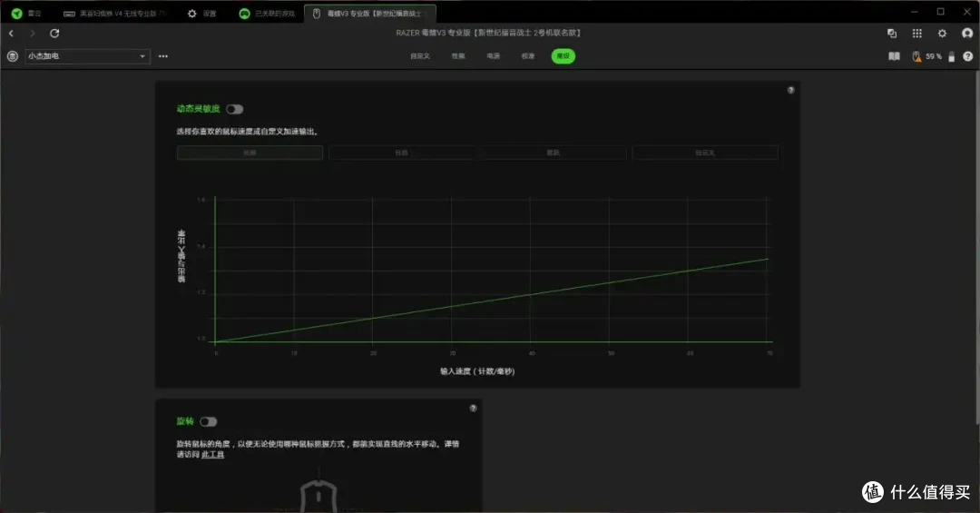Screen dimensions: 980x513
Task: Refresh the page with the reload icon
Action: pyautogui.click(x=54, y=34)
